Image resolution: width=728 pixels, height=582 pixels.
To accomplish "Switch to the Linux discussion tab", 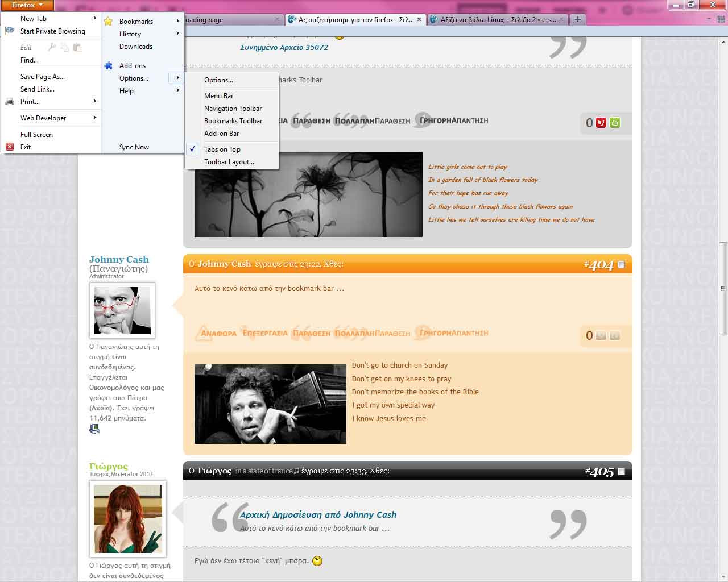I will click(x=497, y=19).
